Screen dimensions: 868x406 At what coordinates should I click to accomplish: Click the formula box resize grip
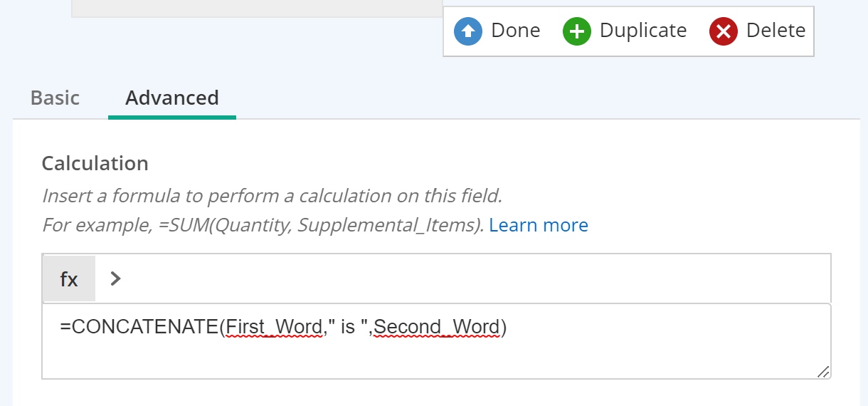click(x=822, y=371)
